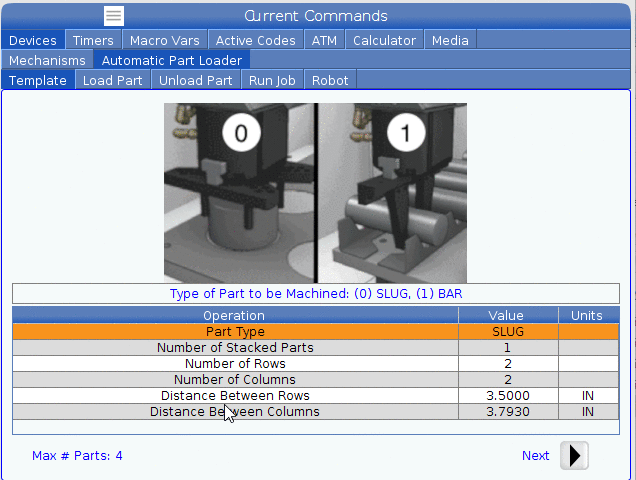Open the hamburger menu icon
Viewport: 636px width, 480px height.
coord(114,16)
